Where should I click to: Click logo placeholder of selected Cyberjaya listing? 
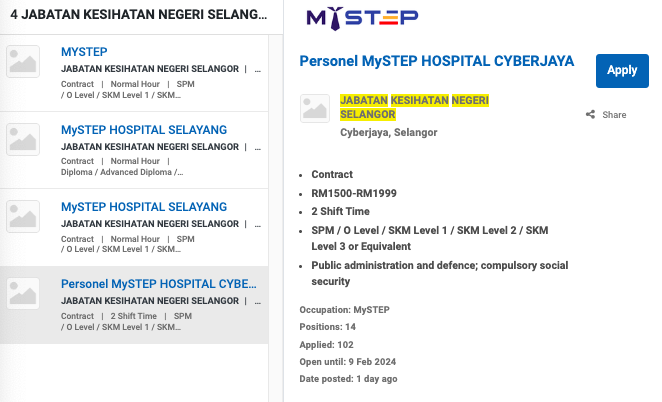[23, 294]
